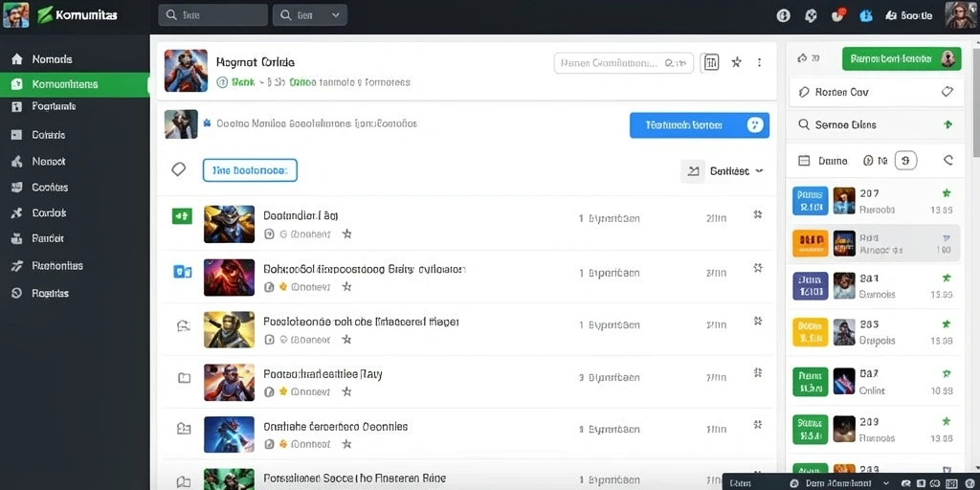The width and height of the screenshot is (980, 490).
Task: Select the green highlighted Komunitas sidebar item
Action: pos(75,84)
